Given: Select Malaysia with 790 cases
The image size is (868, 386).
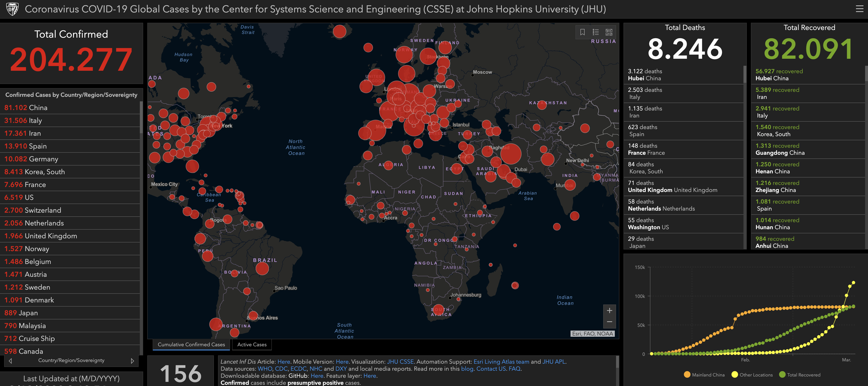Looking at the screenshot, I should click(70, 326).
